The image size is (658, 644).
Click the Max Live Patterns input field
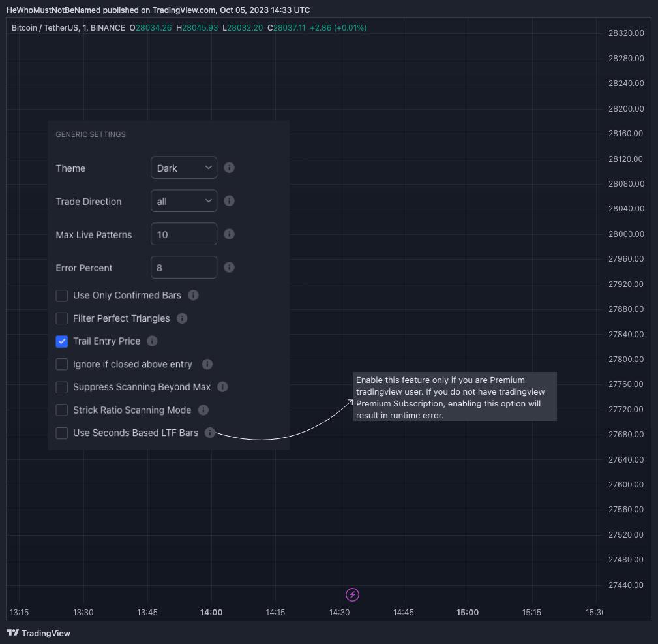(184, 234)
